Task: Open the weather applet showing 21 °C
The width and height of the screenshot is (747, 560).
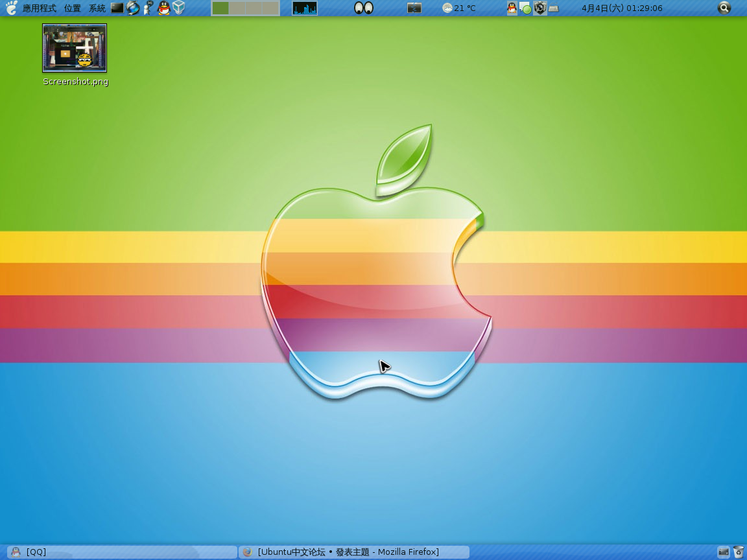Action: [x=459, y=8]
